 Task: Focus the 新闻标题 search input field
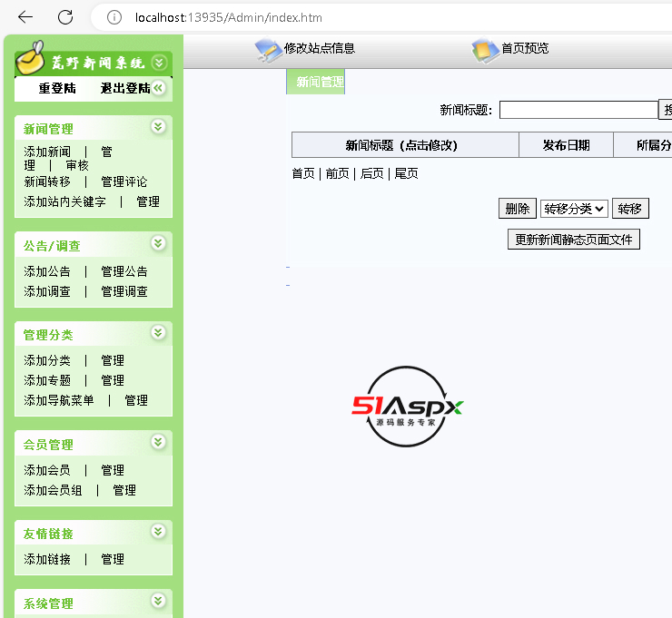point(578,110)
